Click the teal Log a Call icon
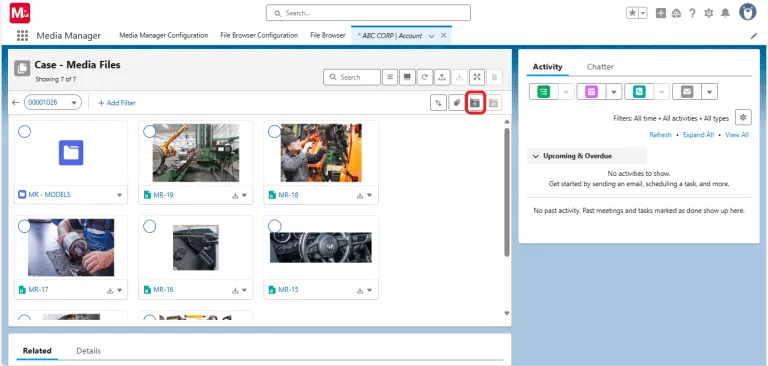 [639, 92]
